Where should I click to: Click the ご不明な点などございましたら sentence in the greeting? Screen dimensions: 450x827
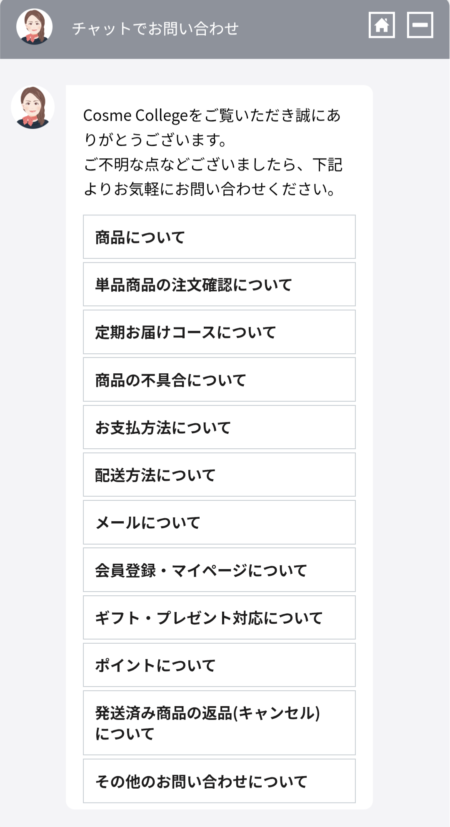[213, 177]
